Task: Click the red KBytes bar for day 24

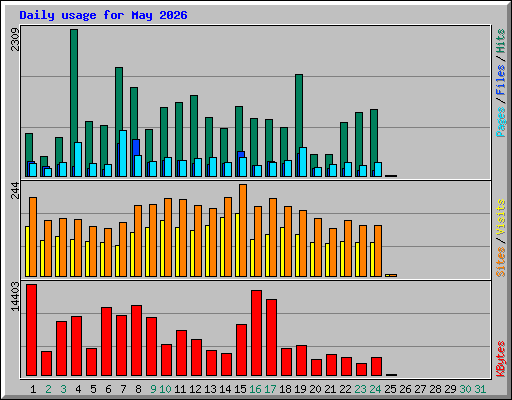Action: pos(377,366)
